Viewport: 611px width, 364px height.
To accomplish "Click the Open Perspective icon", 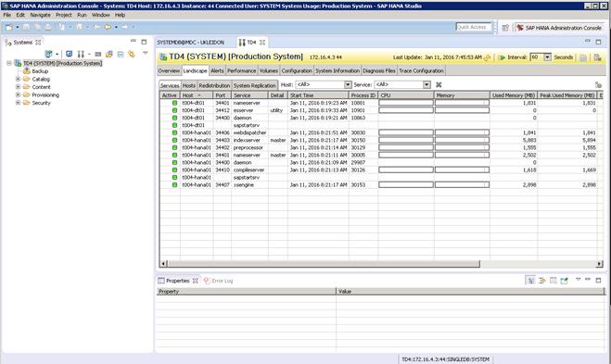I will coord(505,28).
